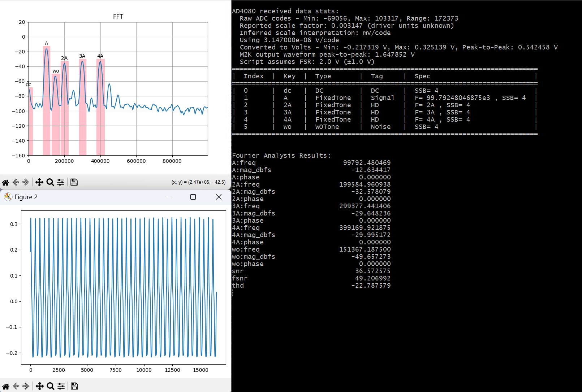Click the 4A:freq value 399169.921875
Viewport: 582px width, 392px height.
tap(365, 228)
